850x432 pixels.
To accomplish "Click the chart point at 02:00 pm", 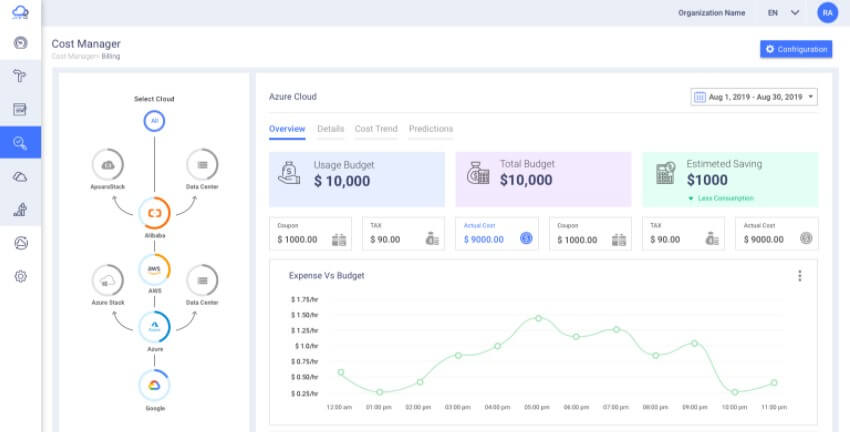I will (x=420, y=382).
